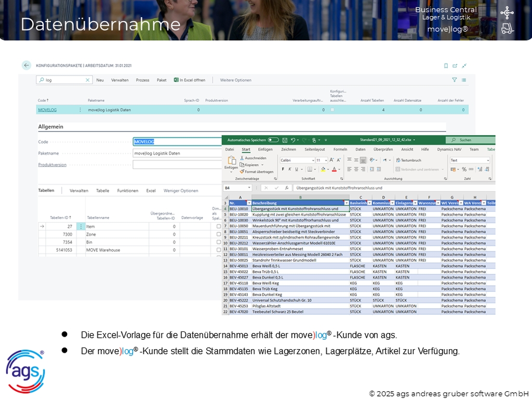Open the Überprüfen tab
This screenshot has width=532, height=399.
coord(383,149)
